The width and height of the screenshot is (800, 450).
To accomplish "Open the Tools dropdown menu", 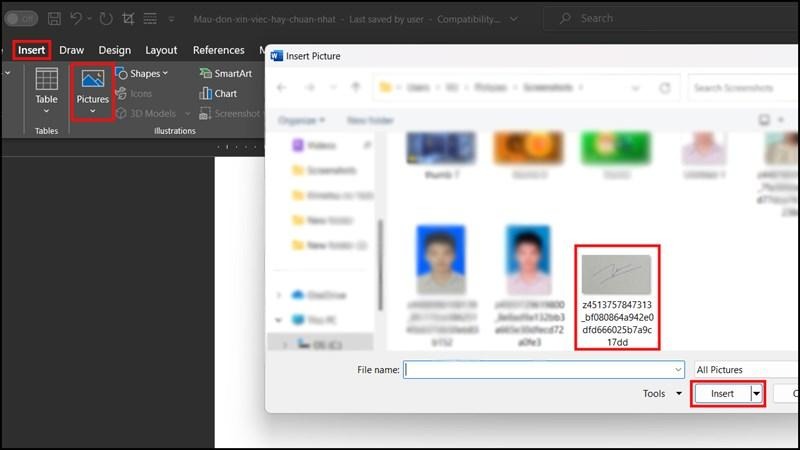I will point(660,394).
